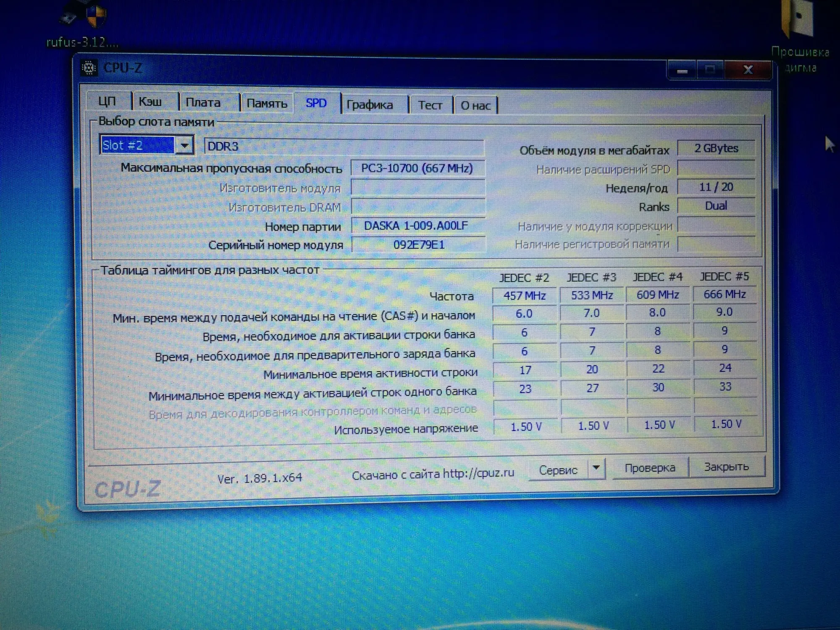The width and height of the screenshot is (840, 630).
Task: Select the SPD tab
Action: click(x=316, y=103)
